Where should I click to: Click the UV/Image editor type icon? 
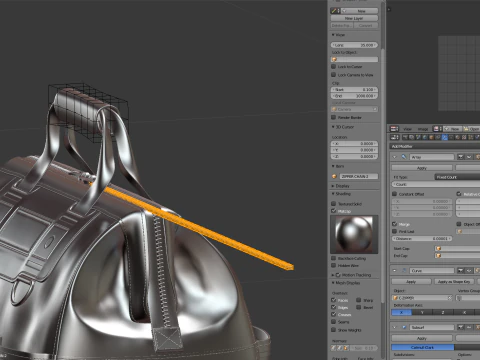point(394,129)
